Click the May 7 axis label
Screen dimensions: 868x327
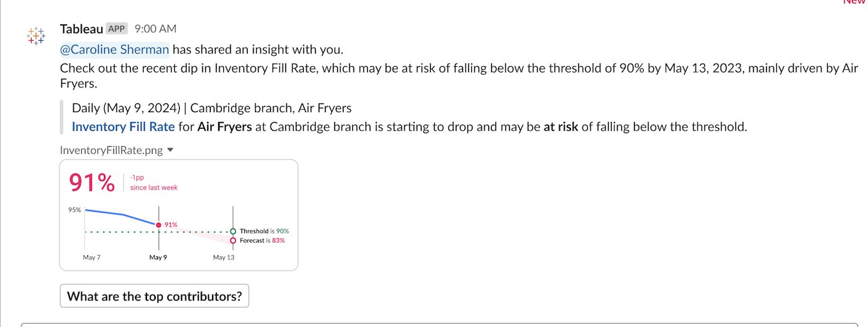[91, 258]
